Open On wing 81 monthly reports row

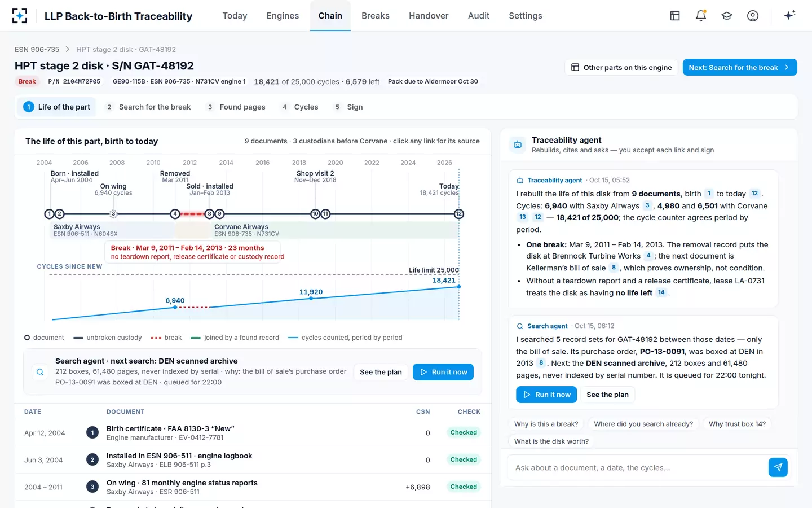coord(253,487)
